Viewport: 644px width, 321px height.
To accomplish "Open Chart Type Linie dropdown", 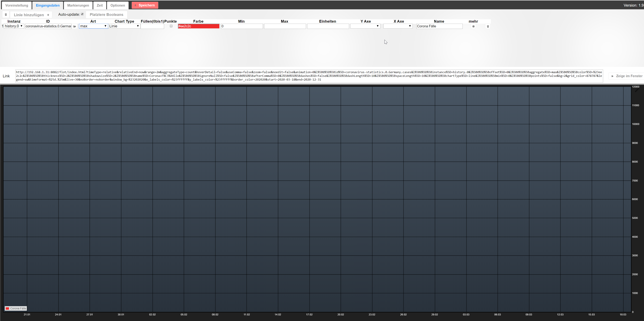I will 124,26.
